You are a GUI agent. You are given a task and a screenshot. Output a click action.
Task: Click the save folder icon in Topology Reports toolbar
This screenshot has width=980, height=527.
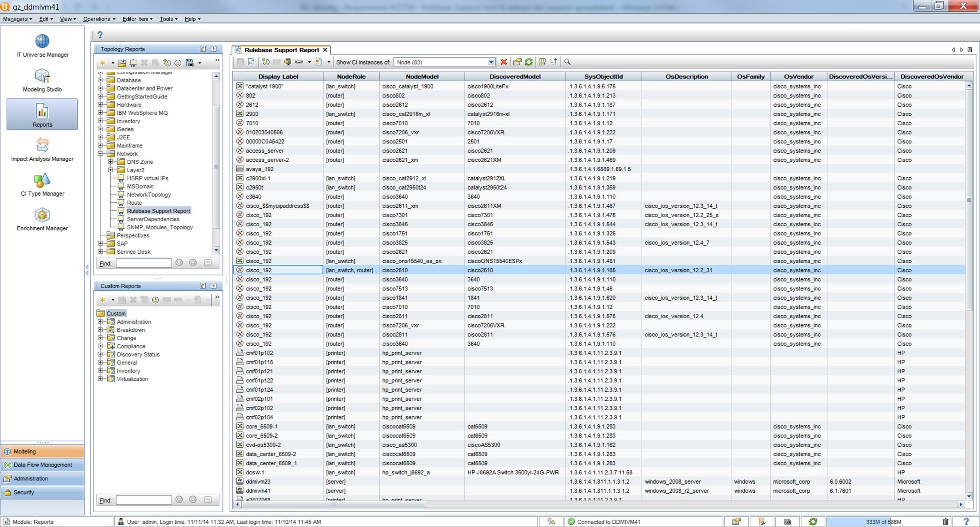tap(122, 63)
